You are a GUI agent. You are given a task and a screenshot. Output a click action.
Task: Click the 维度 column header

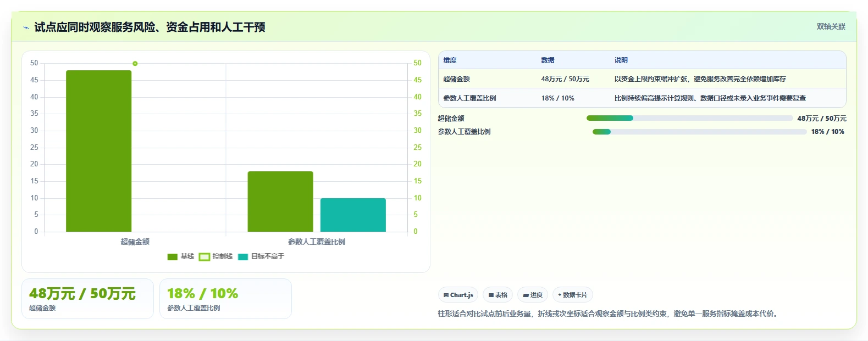point(450,60)
